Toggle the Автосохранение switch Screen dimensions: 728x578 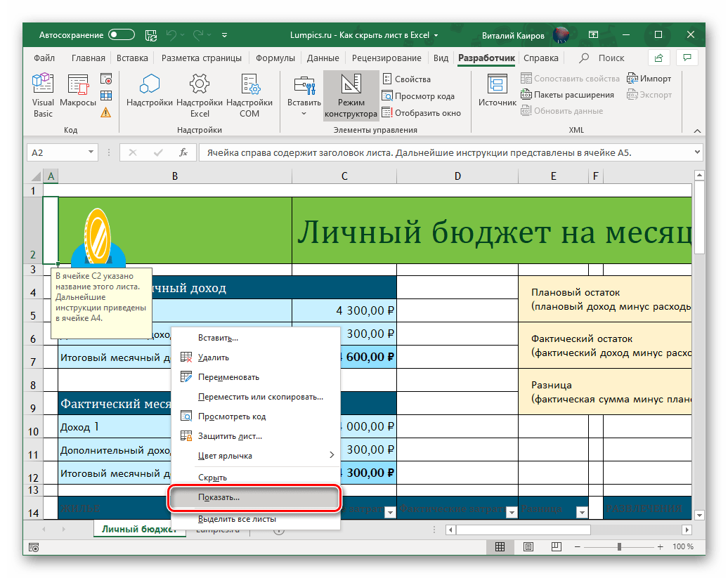tap(121, 34)
